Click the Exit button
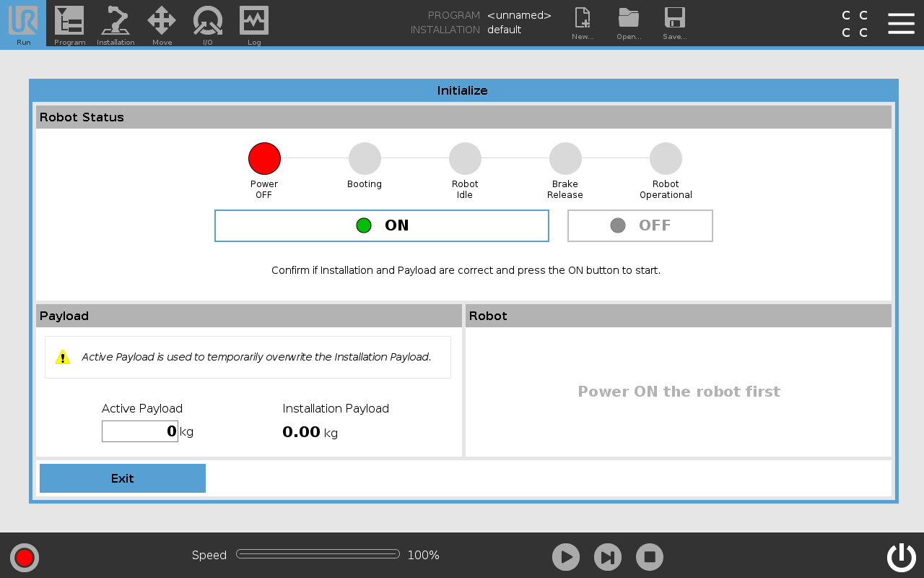 point(123,478)
